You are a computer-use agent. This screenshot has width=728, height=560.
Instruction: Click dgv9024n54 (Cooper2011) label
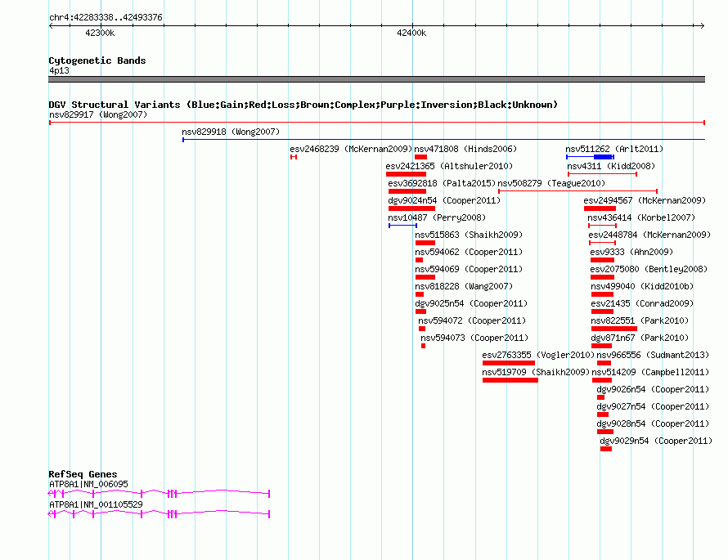pos(444,200)
